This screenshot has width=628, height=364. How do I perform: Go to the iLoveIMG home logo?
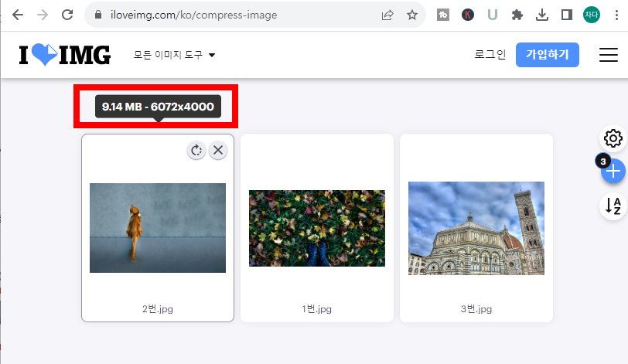pyautogui.click(x=65, y=55)
